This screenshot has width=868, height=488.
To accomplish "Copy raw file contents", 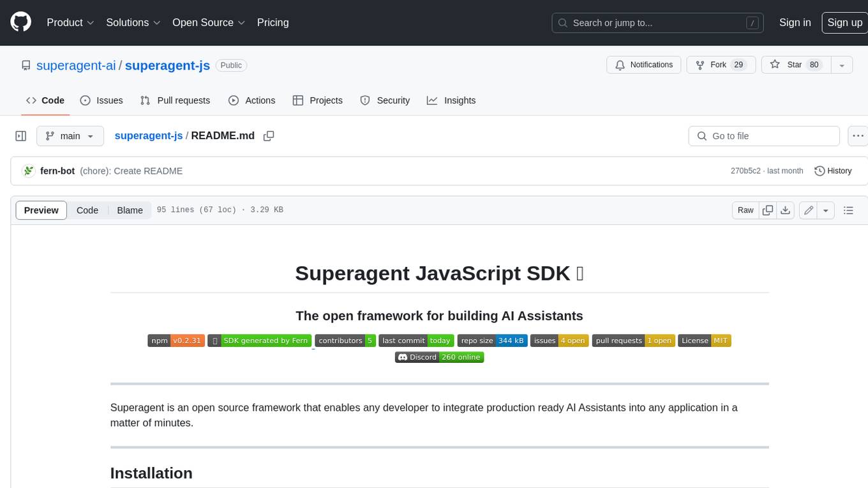I will pos(768,210).
